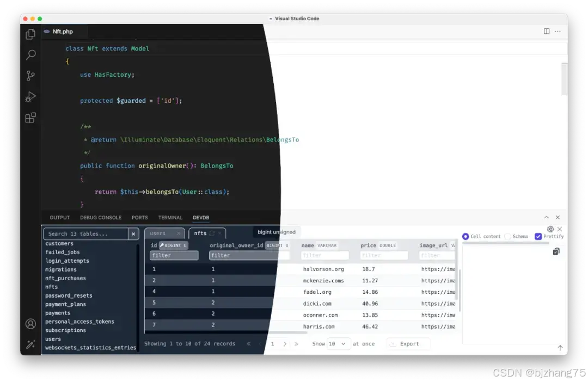
Task: Switch to the TERMINAL tab
Action: [x=170, y=218]
